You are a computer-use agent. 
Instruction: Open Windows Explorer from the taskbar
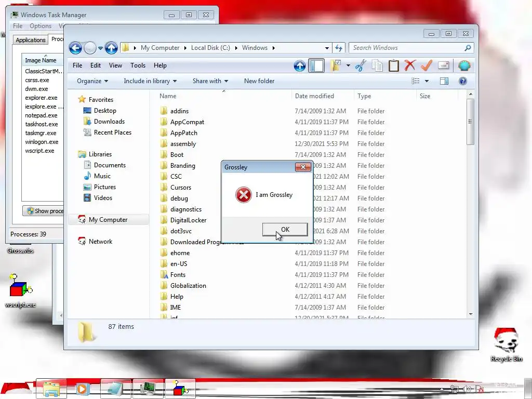(x=51, y=389)
